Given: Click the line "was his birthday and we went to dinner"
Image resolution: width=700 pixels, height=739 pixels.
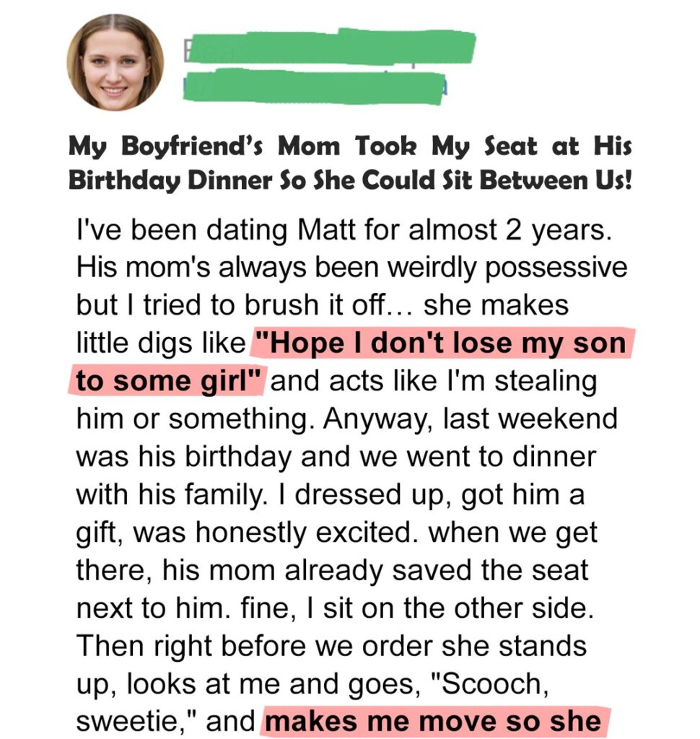Looking at the screenshot, I should pos(336,457).
